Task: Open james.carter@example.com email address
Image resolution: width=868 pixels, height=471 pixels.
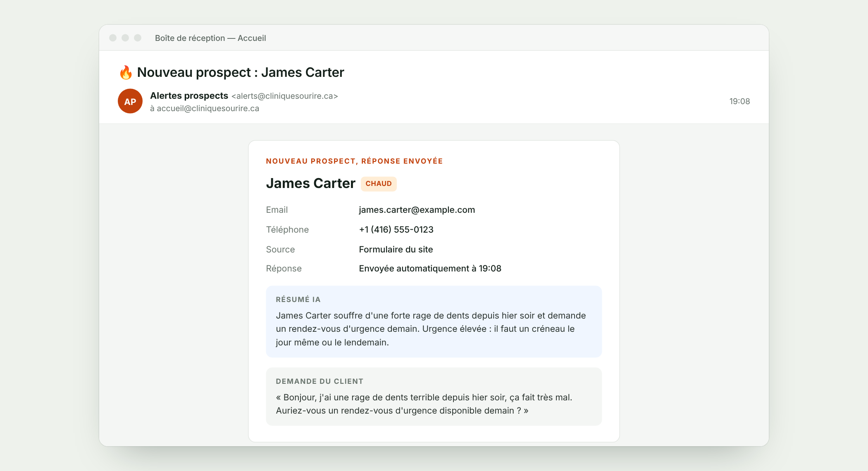Action: (x=417, y=210)
